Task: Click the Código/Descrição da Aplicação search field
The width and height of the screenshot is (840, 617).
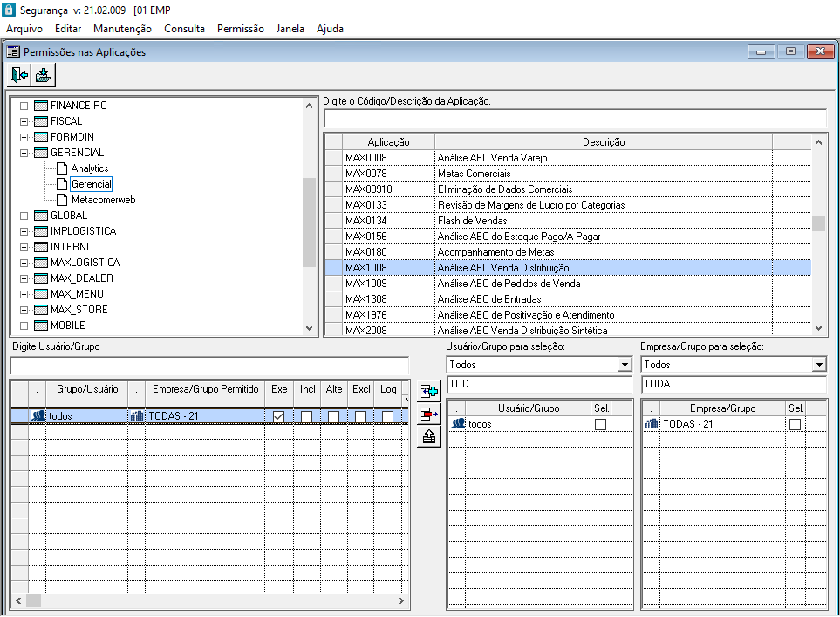Action: [576, 119]
